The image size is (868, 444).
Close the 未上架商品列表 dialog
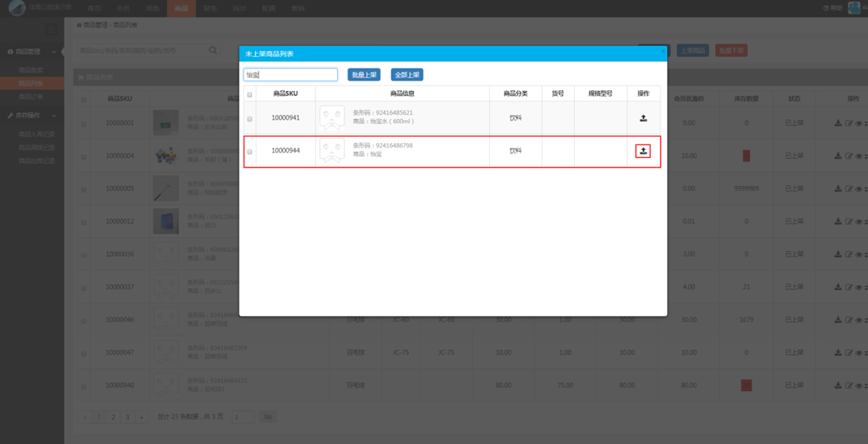click(x=663, y=51)
